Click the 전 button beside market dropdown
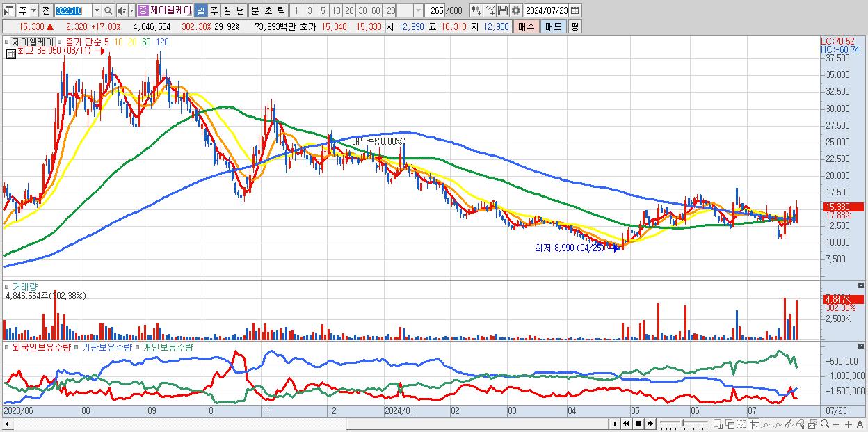This screenshot has width=868, height=432. [x=46, y=10]
